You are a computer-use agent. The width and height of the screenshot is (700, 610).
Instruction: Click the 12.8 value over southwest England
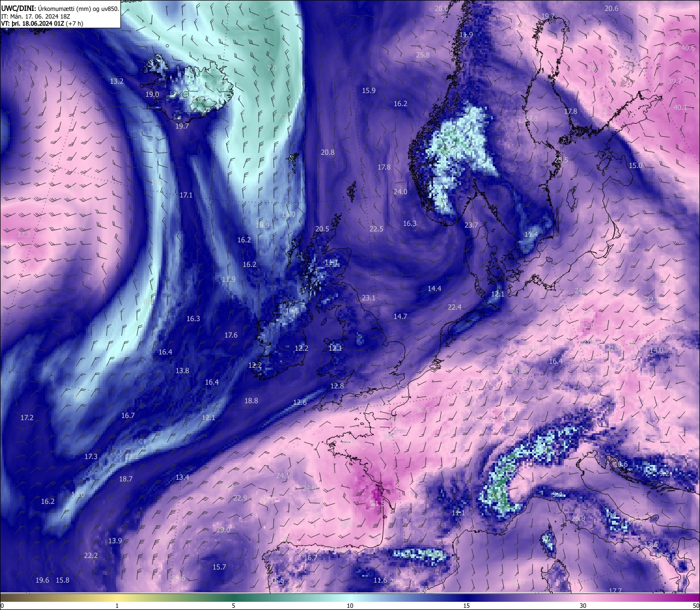[x=337, y=386]
